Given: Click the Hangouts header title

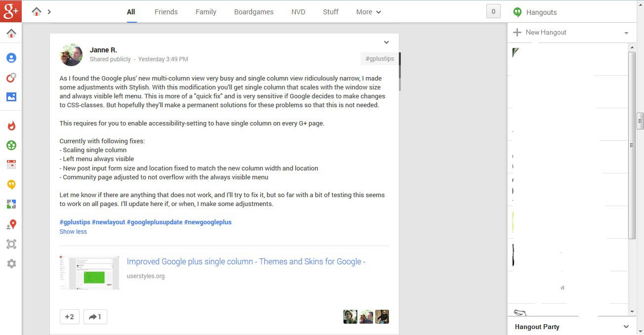Looking at the screenshot, I should click(541, 12).
